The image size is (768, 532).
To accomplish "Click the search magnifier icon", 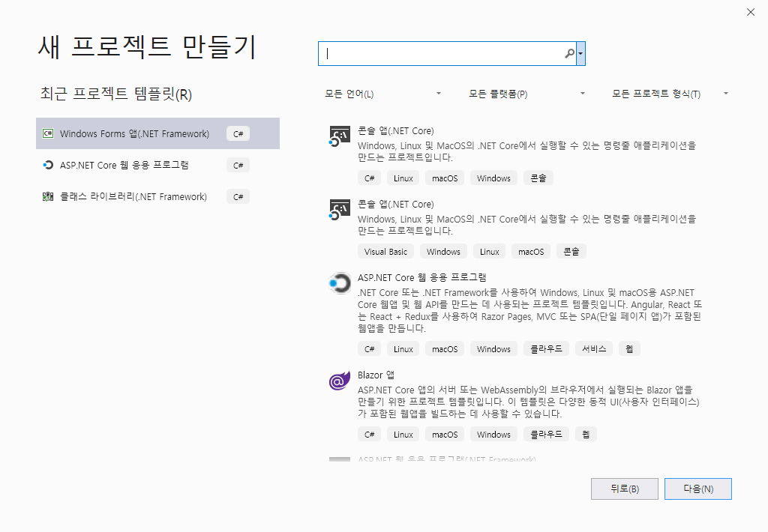I will pos(569,53).
